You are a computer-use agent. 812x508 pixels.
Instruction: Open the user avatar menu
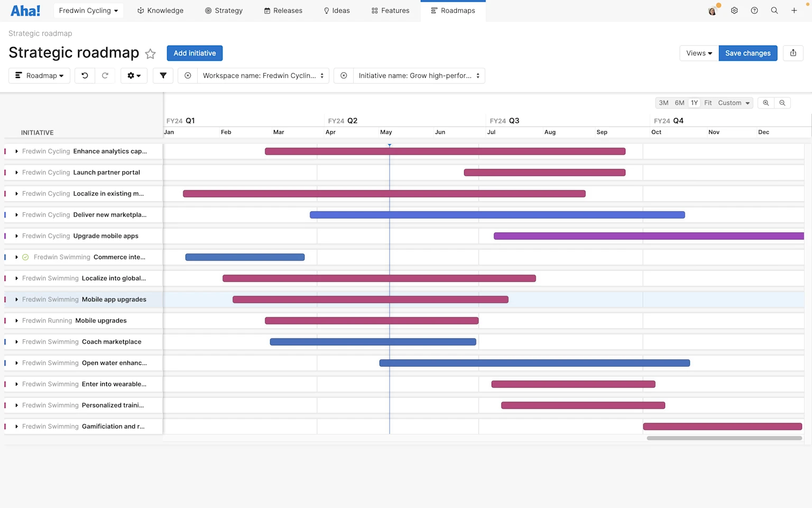coord(713,11)
